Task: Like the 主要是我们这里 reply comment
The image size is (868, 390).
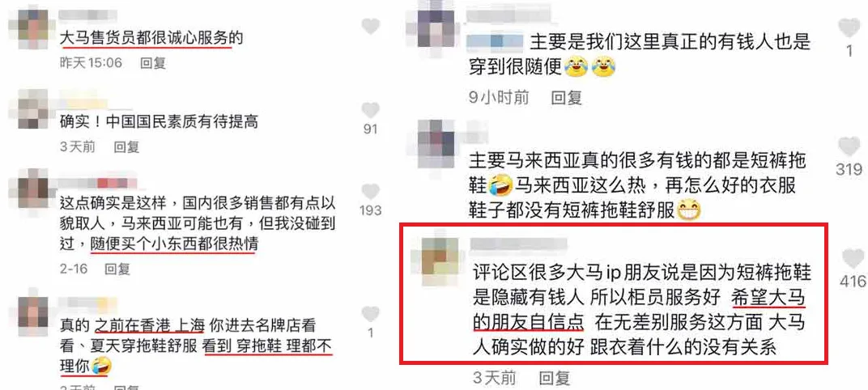Action: (x=849, y=28)
